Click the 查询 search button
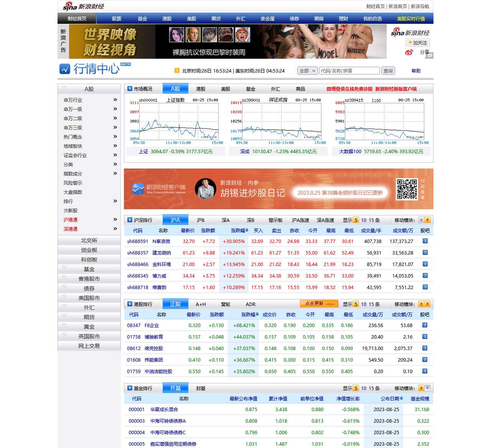 coord(388,71)
